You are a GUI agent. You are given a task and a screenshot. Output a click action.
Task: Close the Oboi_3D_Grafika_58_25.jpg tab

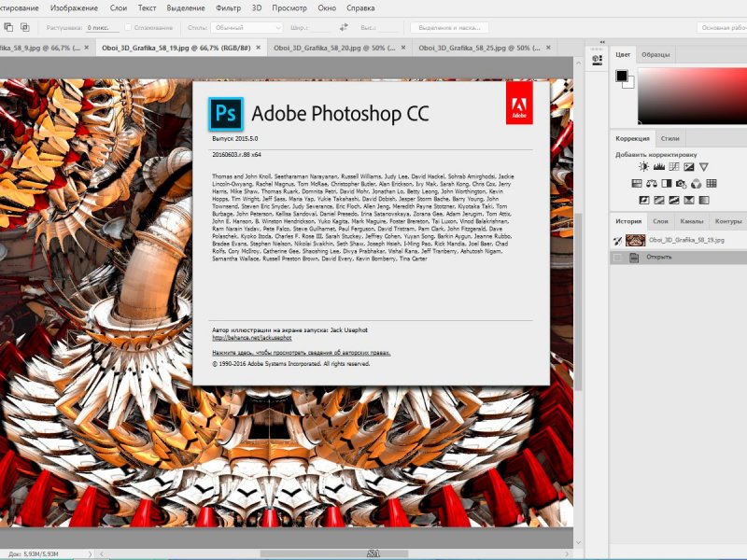click(548, 48)
